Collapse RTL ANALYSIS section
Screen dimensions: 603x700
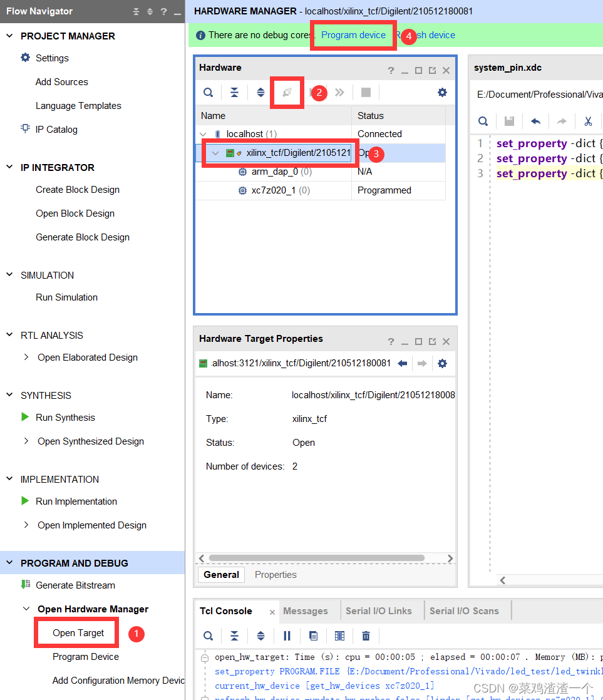point(9,335)
